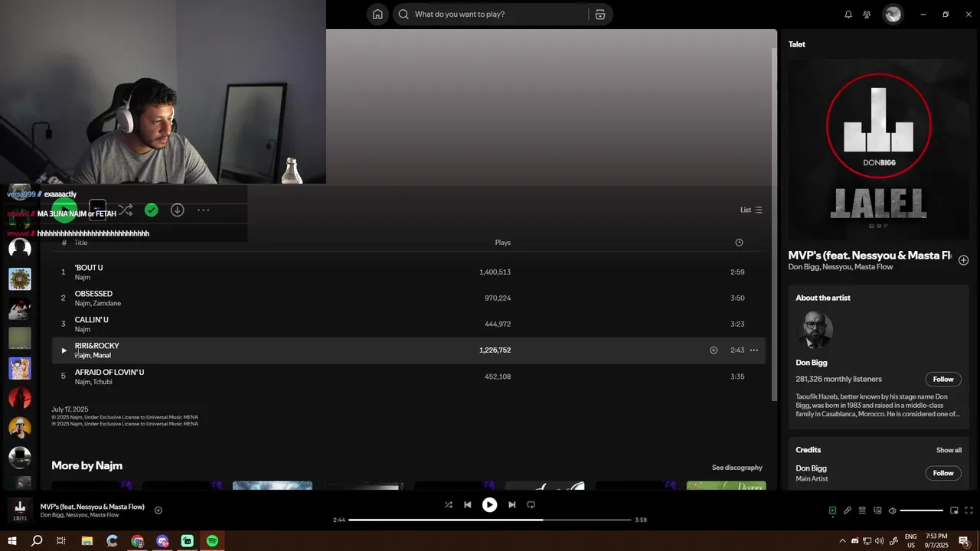Add MVP's to Liked Songs in right panel
The height and width of the screenshot is (551, 980).
click(963, 260)
